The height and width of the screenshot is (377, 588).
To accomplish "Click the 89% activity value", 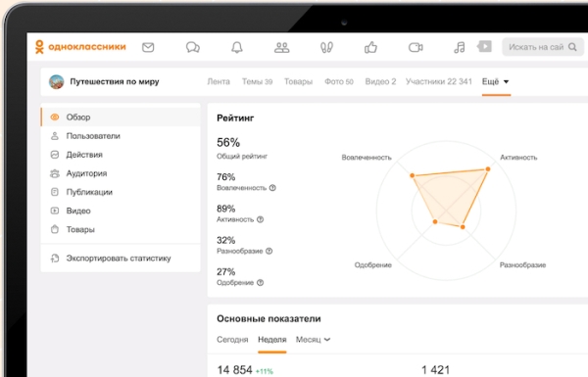I will tap(225, 209).
